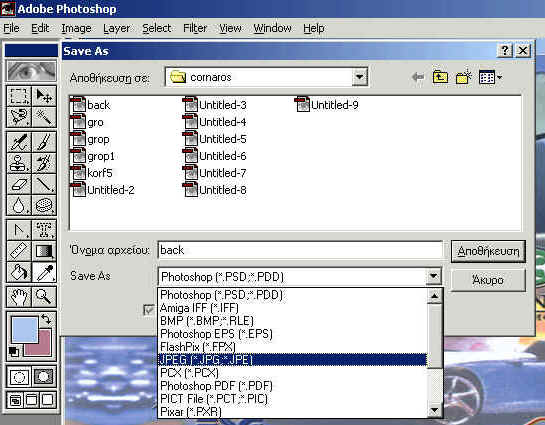
Task: Switch to Standard editing mode
Action: tap(19, 377)
